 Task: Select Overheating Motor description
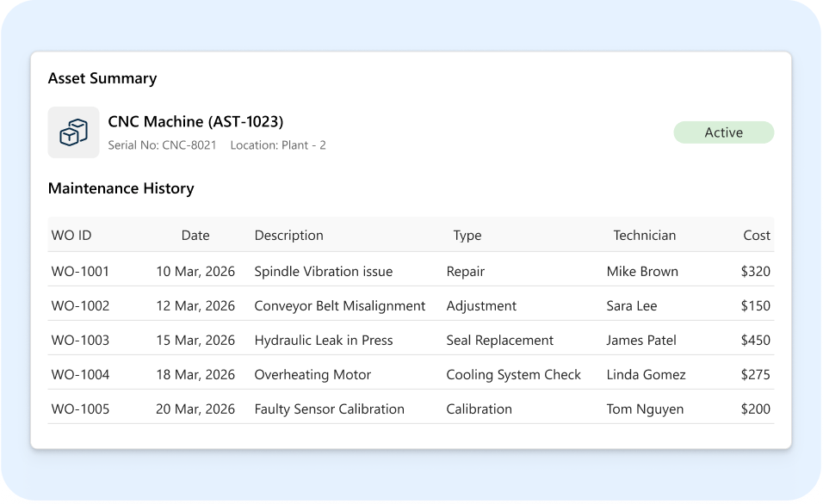(312, 375)
